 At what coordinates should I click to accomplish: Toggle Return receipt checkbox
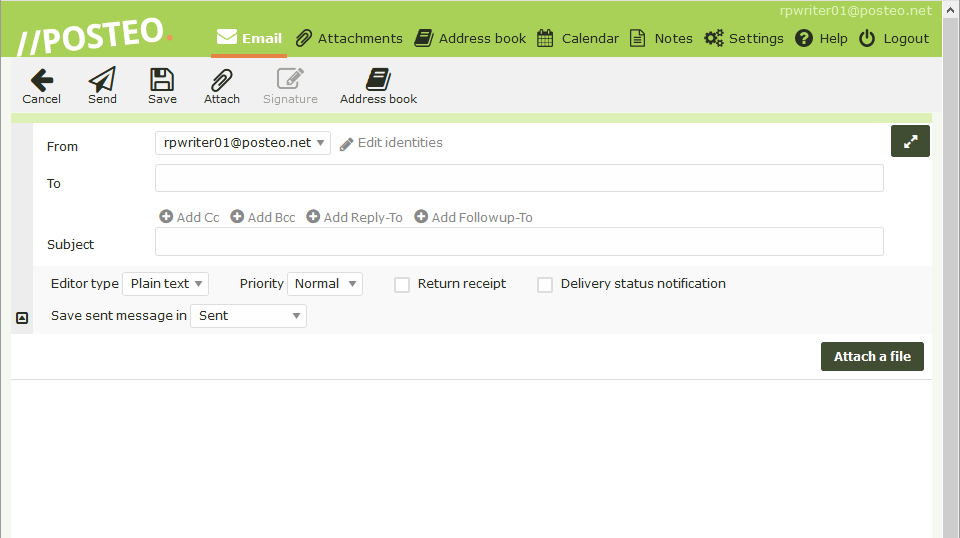402,285
